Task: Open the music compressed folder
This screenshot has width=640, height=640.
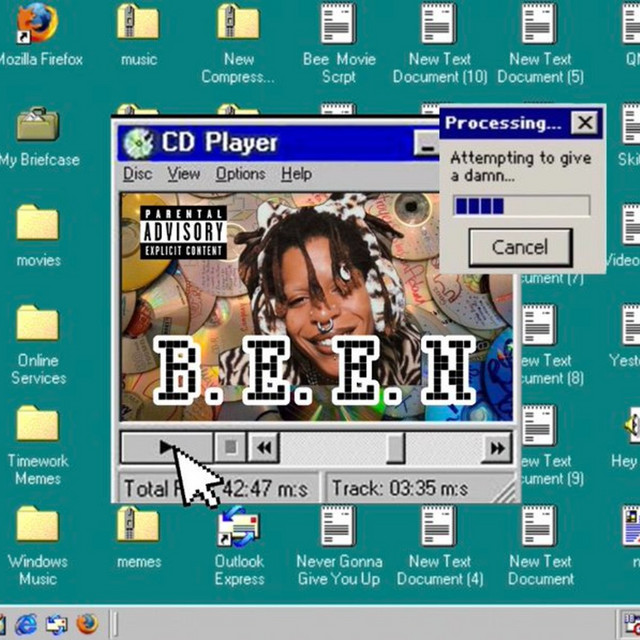Action: pyautogui.click(x=138, y=23)
